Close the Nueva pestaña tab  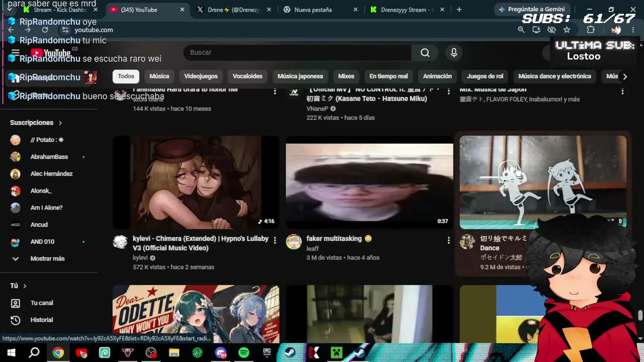356,10
